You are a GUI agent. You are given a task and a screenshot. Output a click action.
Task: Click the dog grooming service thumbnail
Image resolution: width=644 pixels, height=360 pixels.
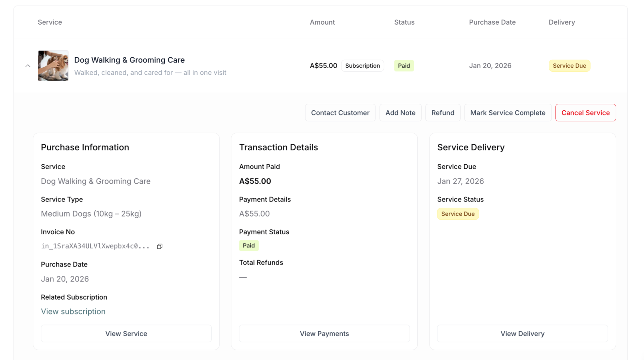53,66
